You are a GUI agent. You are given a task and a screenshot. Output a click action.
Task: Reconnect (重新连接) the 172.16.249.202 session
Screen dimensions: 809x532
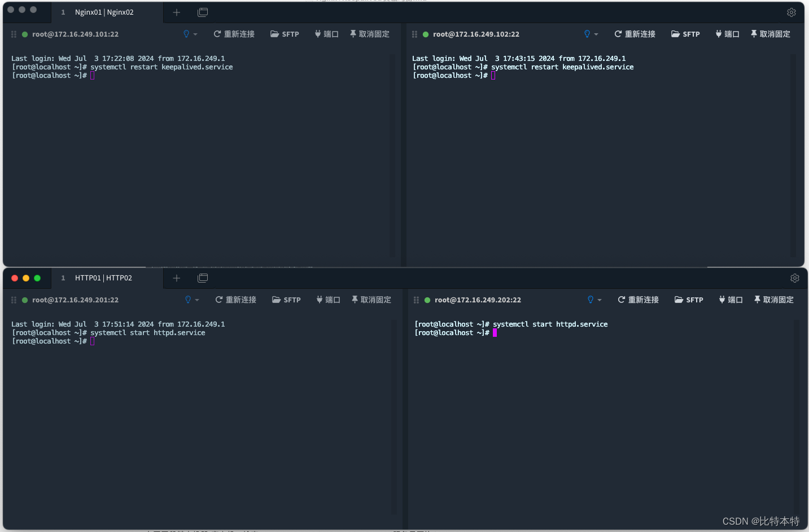tap(638, 300)
